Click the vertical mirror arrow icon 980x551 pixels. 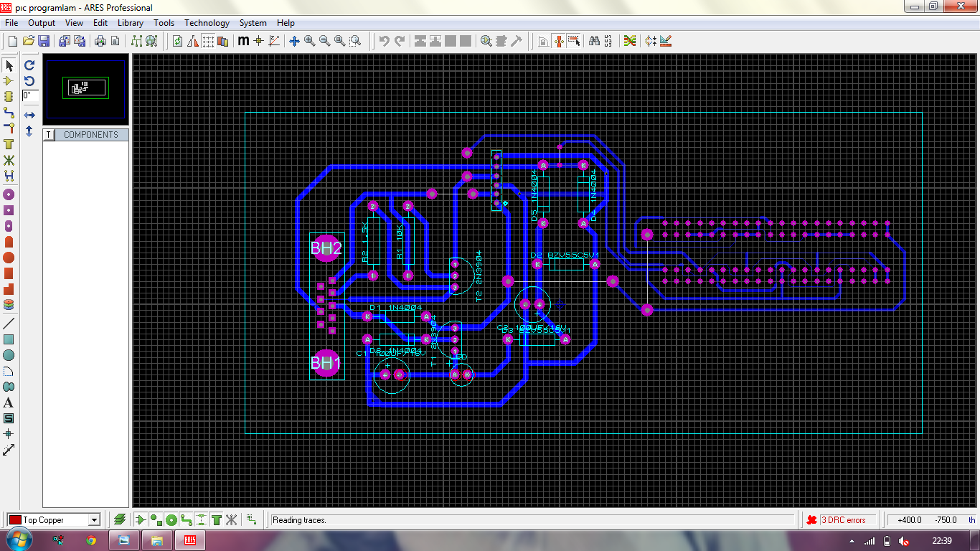coord(29,131)
